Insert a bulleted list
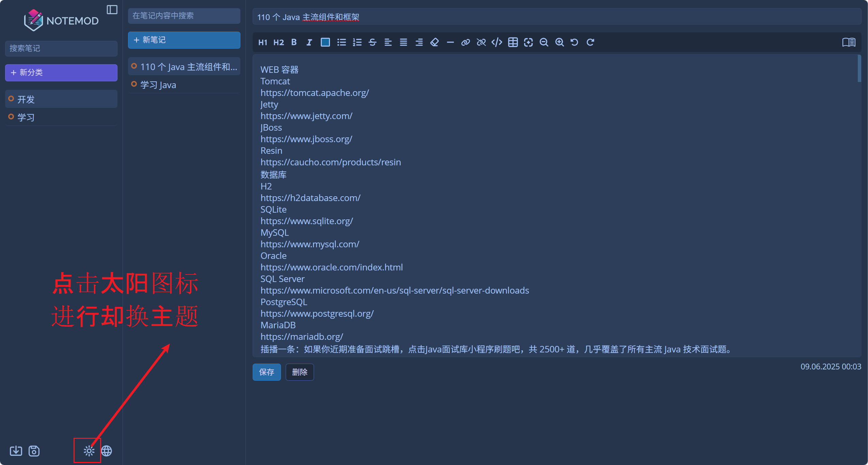 pyautogui.click(x=342, y=42)
